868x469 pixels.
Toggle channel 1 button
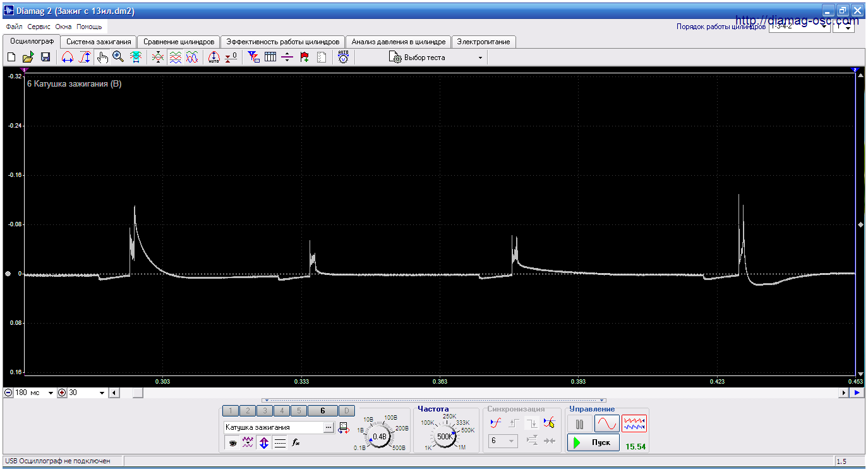(x=231, y=411)
